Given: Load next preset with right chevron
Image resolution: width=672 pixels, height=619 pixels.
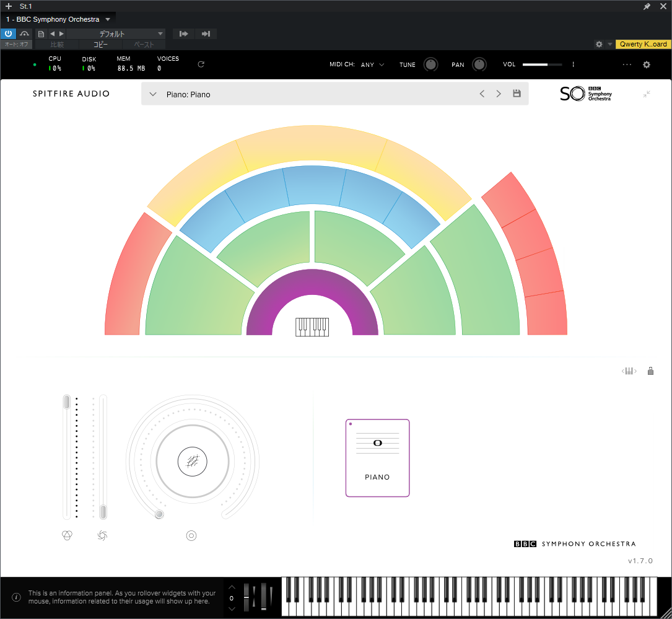Looking at the screenshot, I should coord(499,94).
